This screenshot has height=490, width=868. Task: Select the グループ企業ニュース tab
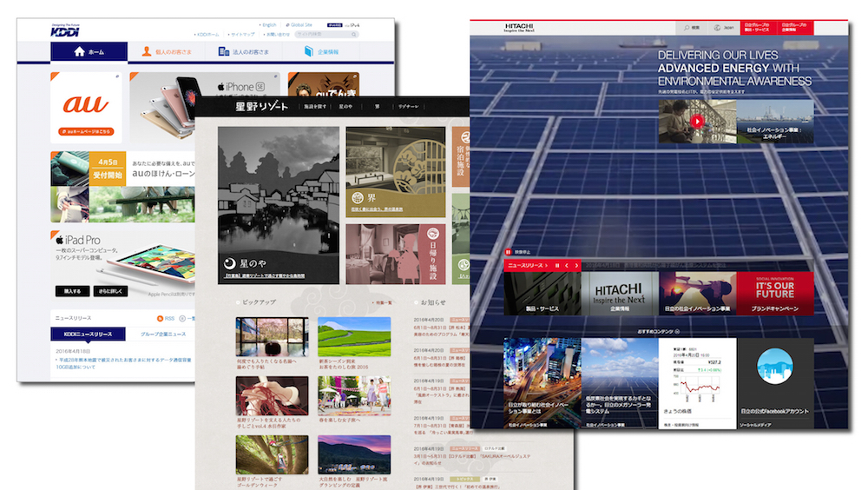(163, 334)
